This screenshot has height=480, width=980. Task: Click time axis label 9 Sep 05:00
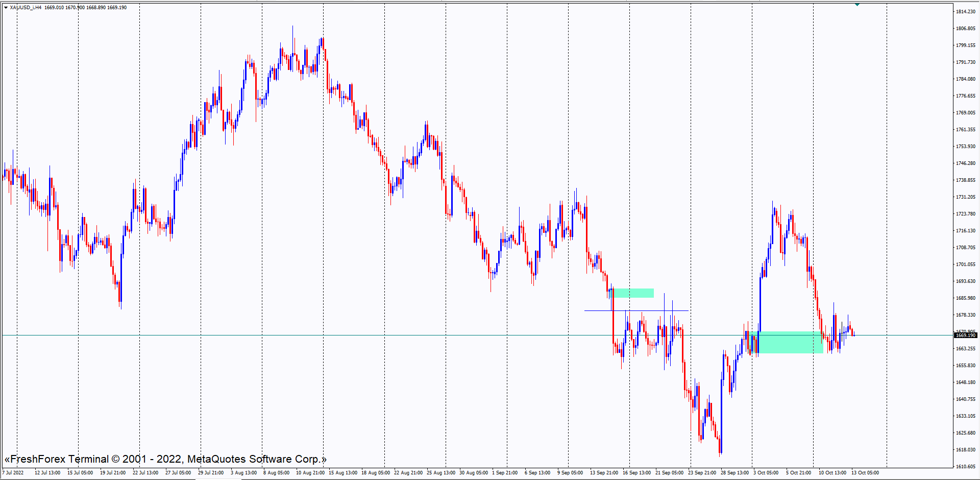pos(570,473)
